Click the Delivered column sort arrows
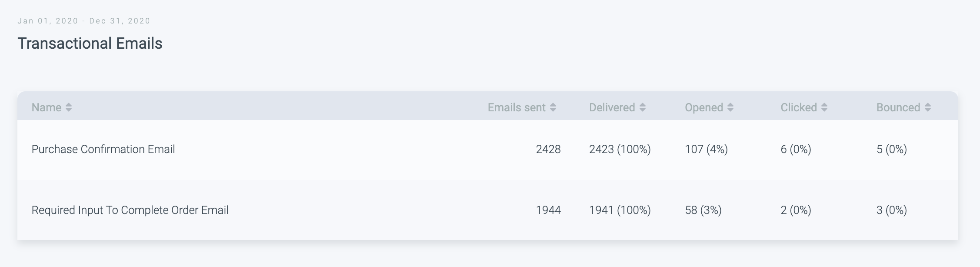 coord(643,107)
